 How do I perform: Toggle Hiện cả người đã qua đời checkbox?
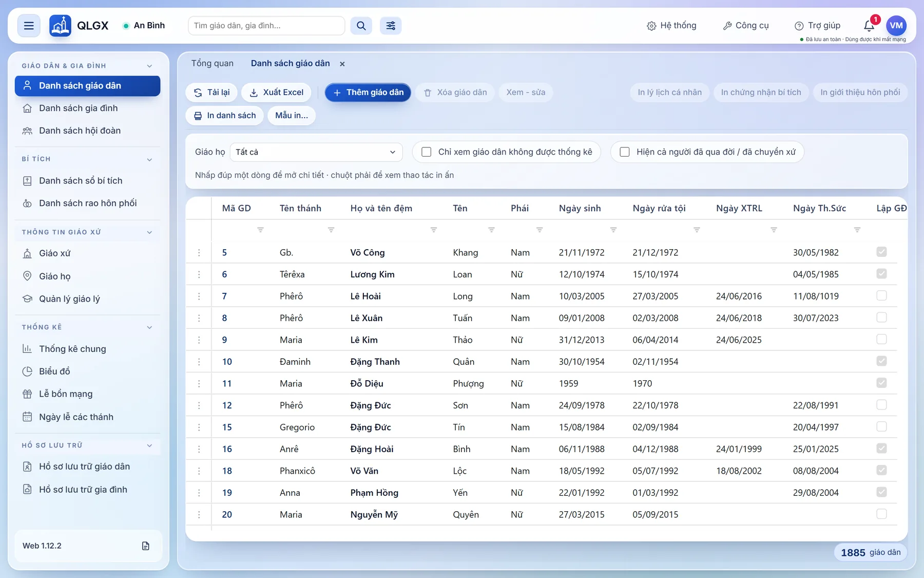click(x=625, y=152)
